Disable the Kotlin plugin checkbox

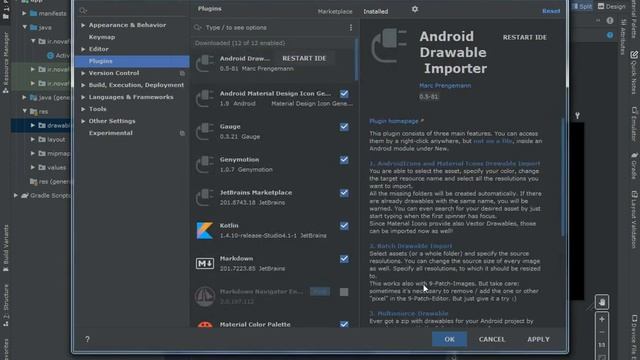(x=344, y=226)
